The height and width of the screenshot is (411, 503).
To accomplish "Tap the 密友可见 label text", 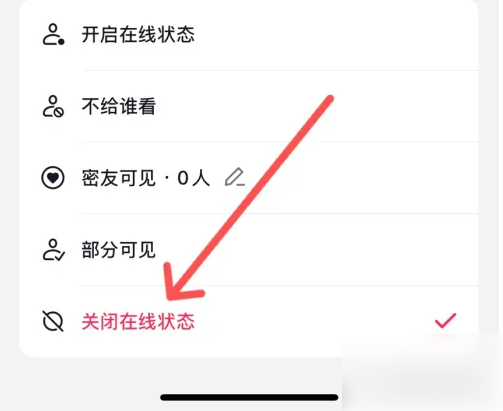I will [118, 178].
